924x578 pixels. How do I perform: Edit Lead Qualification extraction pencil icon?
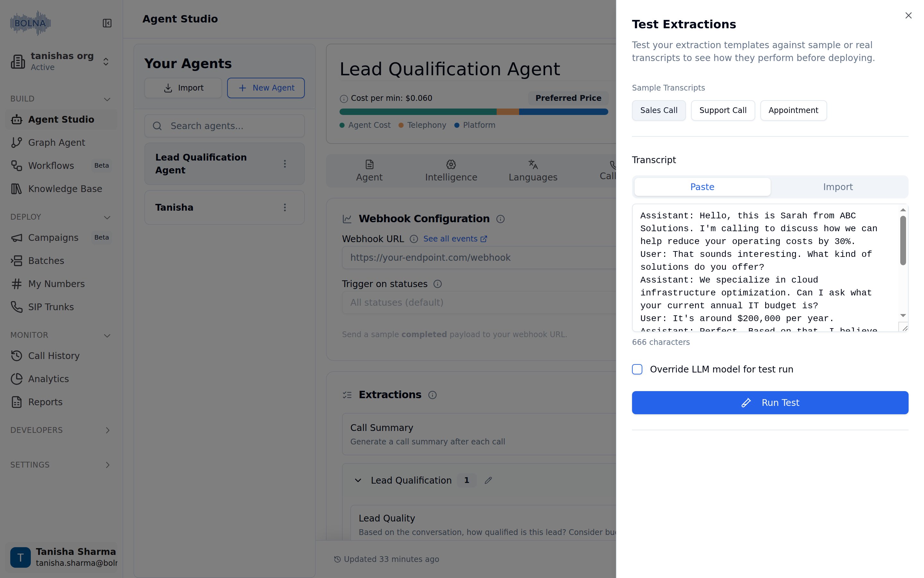point(488,480)
